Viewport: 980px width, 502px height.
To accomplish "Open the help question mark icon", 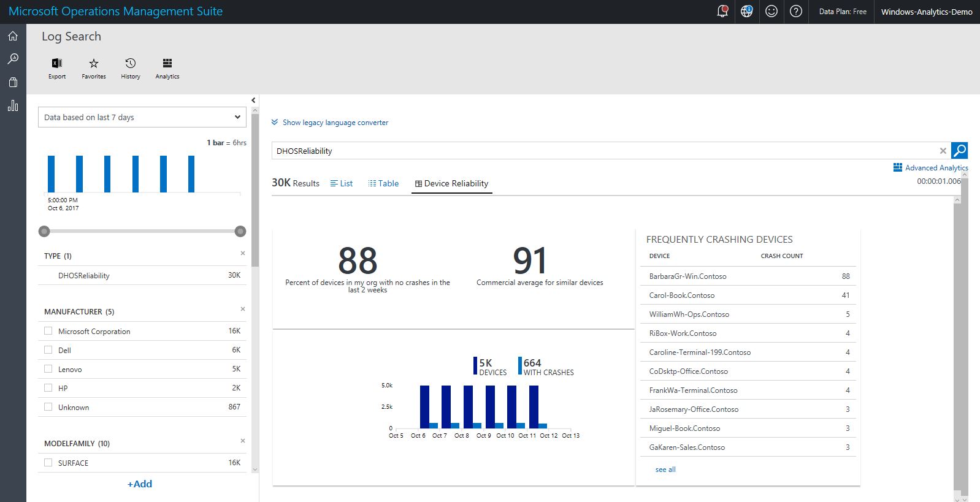I will coord(796,12).
